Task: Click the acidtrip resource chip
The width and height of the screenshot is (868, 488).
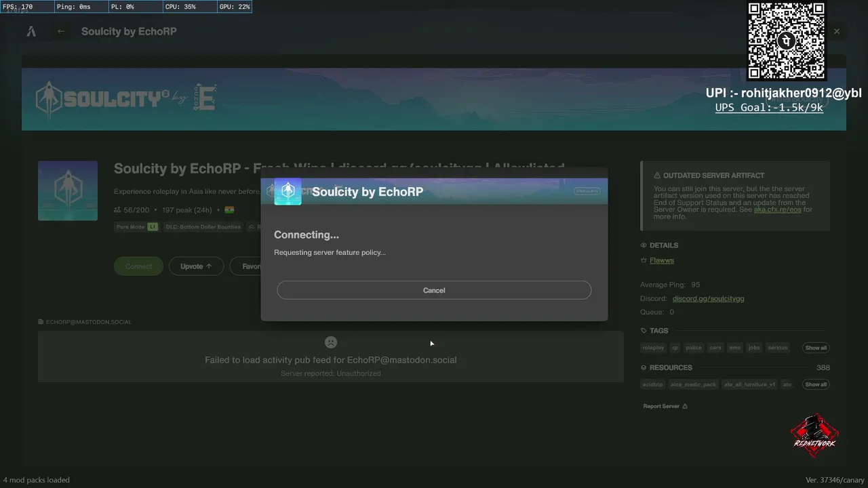Action: click(652, 384)
